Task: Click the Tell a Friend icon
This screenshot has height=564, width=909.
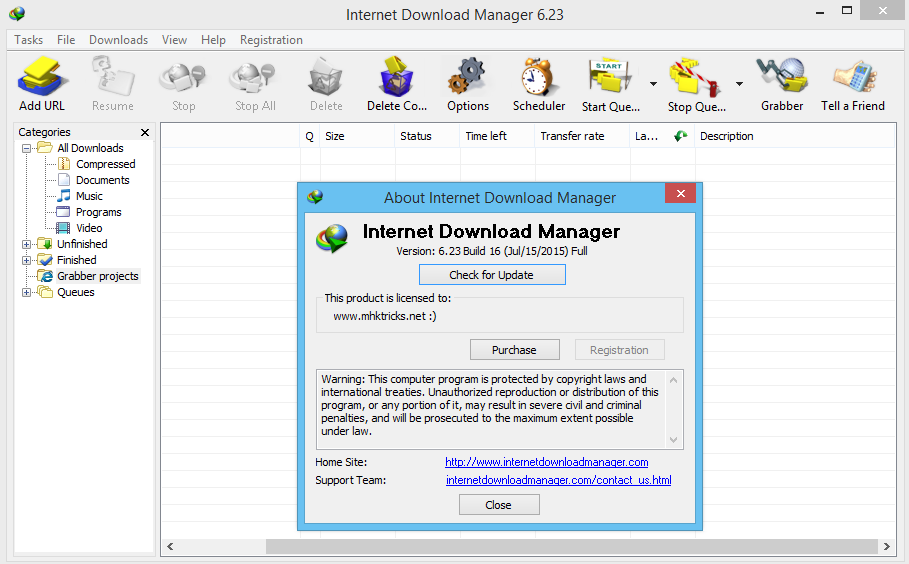Action: [x=853, y=77]
